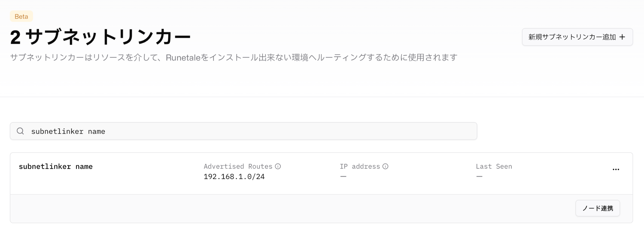The height and width of the screenshot is (236, 644).
Task: Click the dash under IP address
Action: (343, 177)
